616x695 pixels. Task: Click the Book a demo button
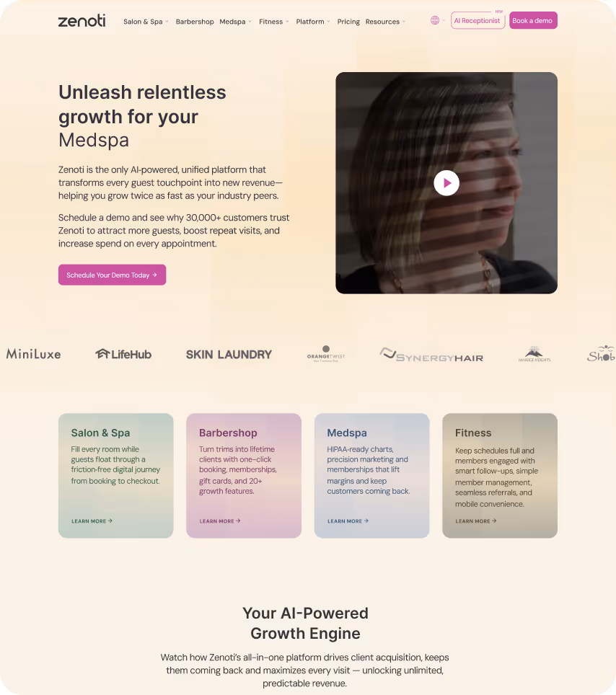coord(533,20)
